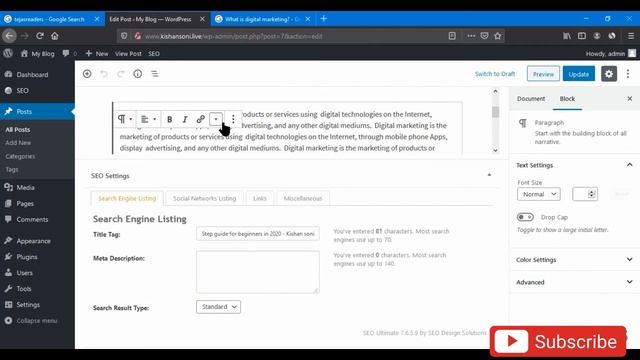Toggle bold formatting on the block

pos(169,119)
